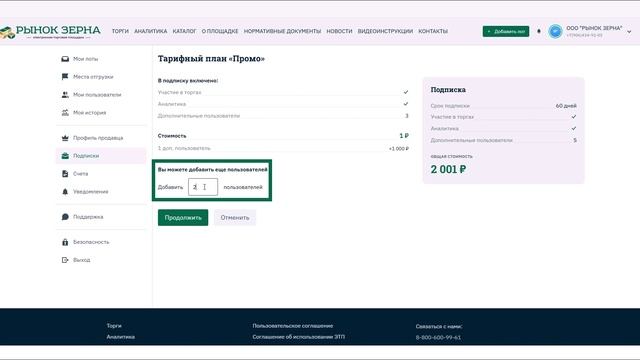Click the Добавить лот button
This screenshot has width=640, height=360.
[506, 31]
